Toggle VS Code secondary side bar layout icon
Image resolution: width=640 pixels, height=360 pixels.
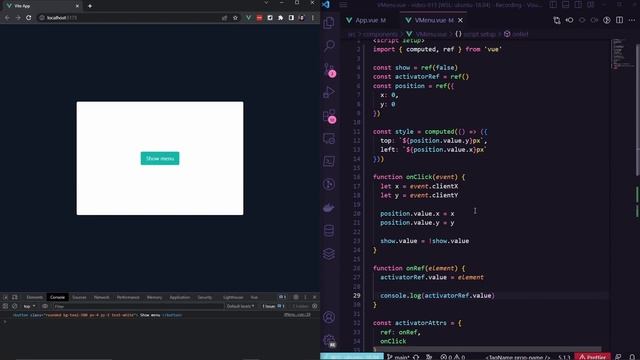click(x=578, y=5)
